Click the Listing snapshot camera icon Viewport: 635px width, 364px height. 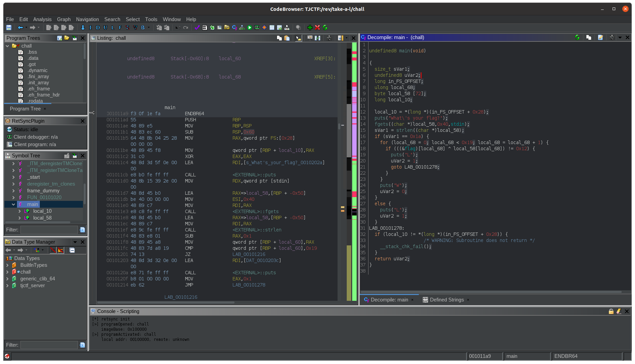click(x=329, y=38)
